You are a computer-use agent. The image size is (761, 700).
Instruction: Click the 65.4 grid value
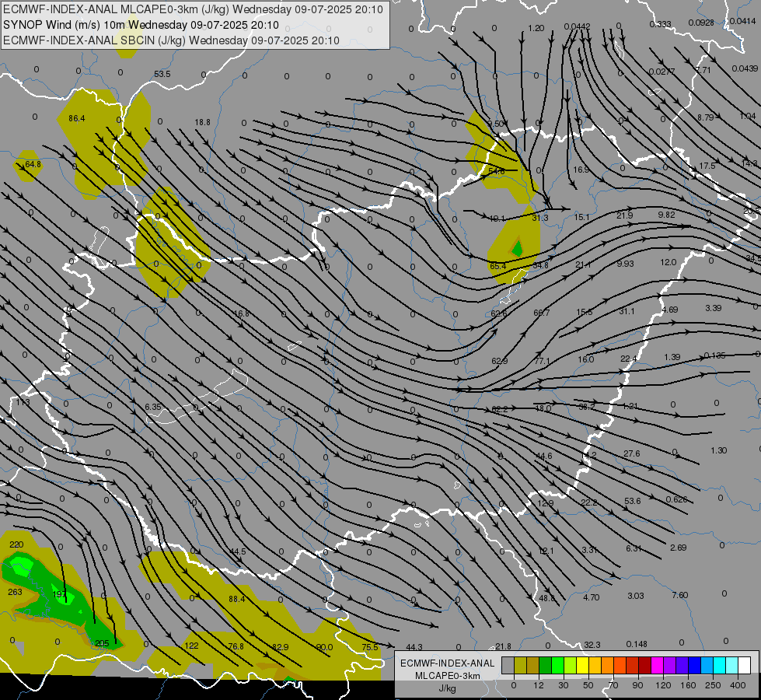pyautogui.click(x=498, y=266)
